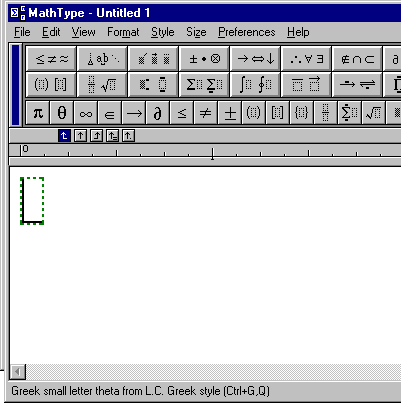Insert the partial derivative symbol

[158, 113]
